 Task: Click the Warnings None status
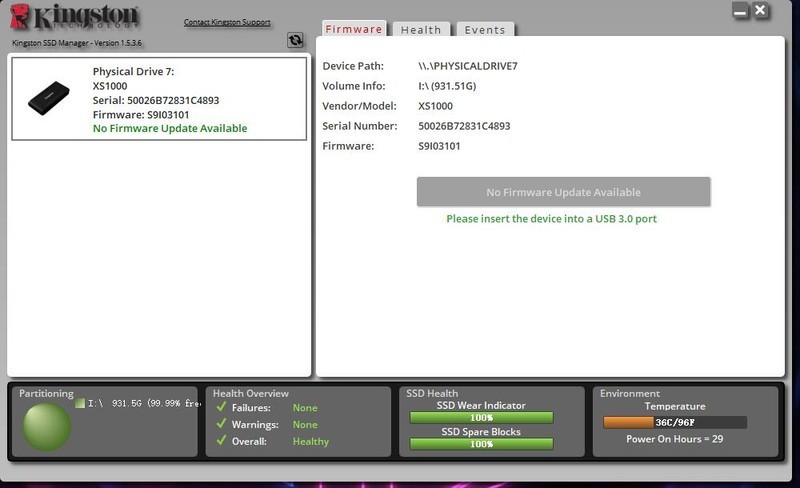click(305, 425)
